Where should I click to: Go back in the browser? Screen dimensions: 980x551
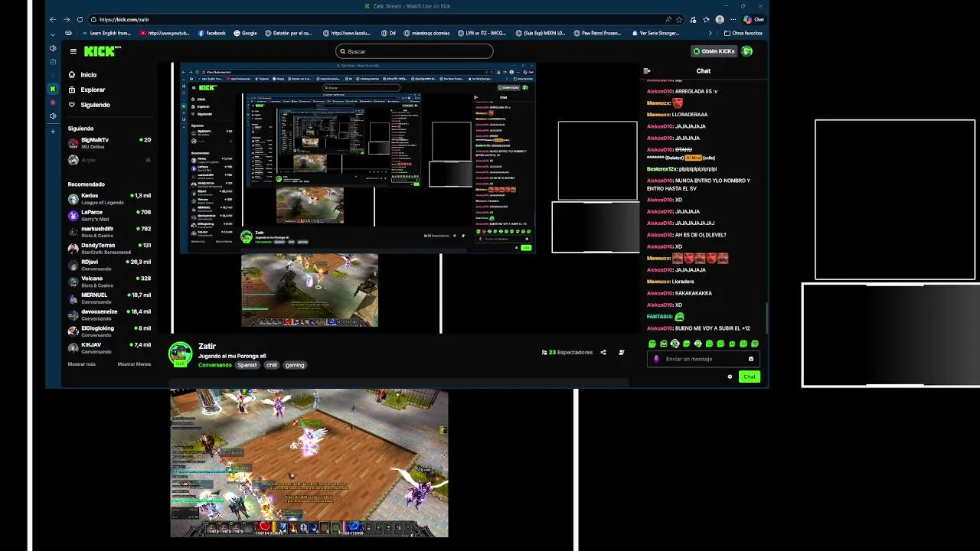point(53,19)
